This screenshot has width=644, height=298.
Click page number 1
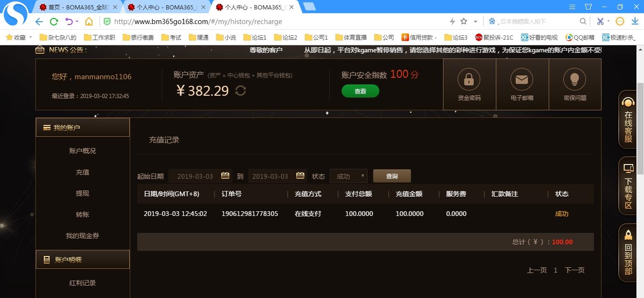click(556, 270)
